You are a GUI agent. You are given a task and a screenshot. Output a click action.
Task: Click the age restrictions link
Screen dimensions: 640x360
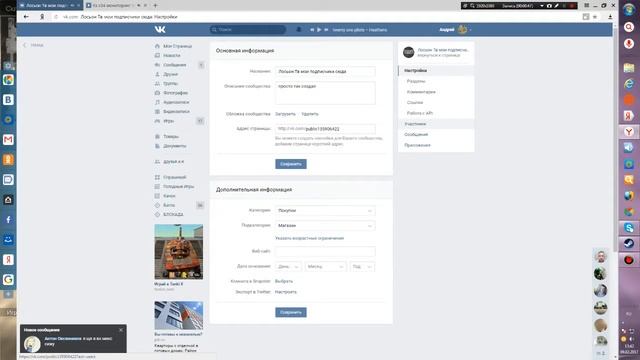(x=309, y=238)
